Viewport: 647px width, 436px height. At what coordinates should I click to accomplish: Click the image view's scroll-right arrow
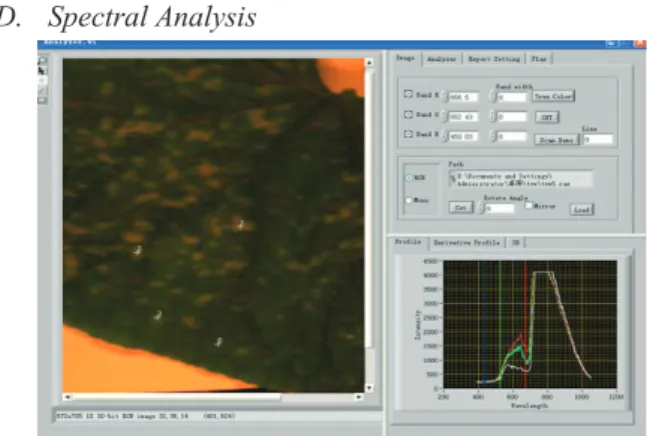tap(359, 397)
